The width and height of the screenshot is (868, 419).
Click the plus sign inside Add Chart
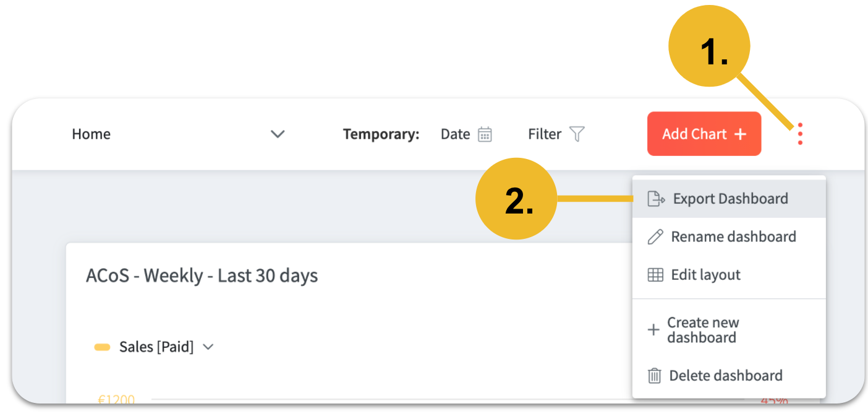(x=740, y=134)
